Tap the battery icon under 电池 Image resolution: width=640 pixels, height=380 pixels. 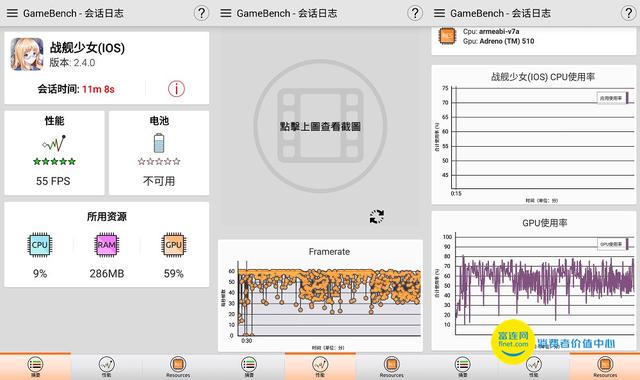(159, 143)
